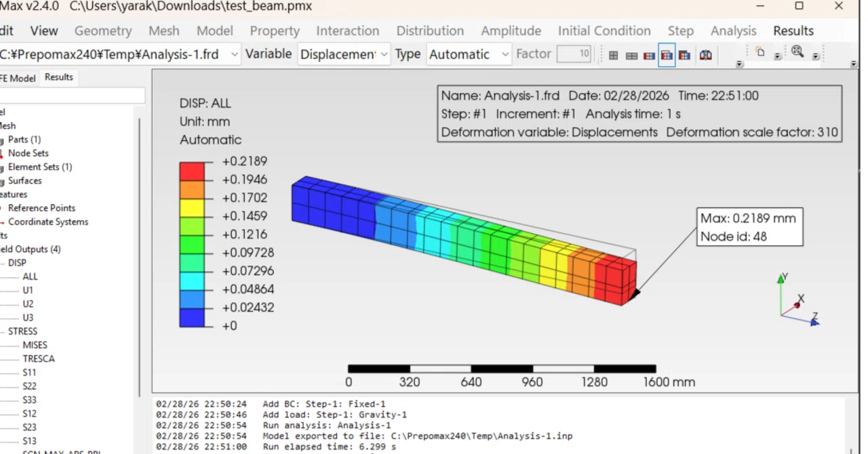Select Parts (1) in the tree
The image size is (868, 454).
point(24,140)
